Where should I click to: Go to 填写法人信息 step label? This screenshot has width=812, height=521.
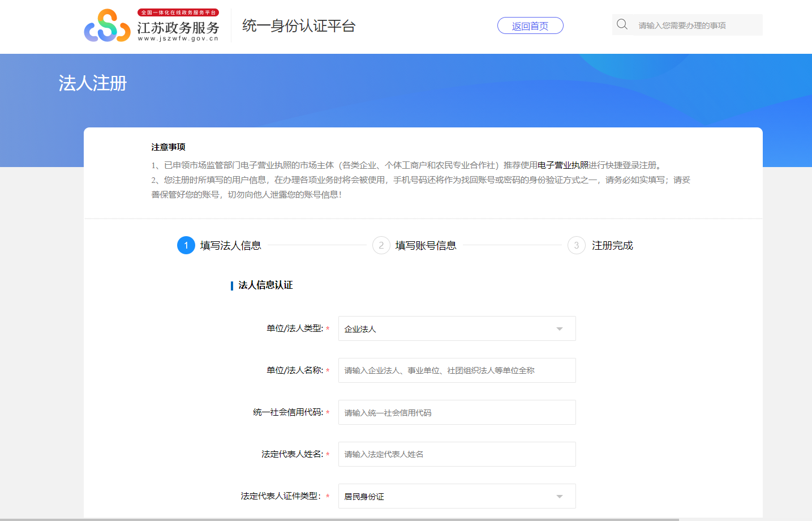[x=230, y=246]
